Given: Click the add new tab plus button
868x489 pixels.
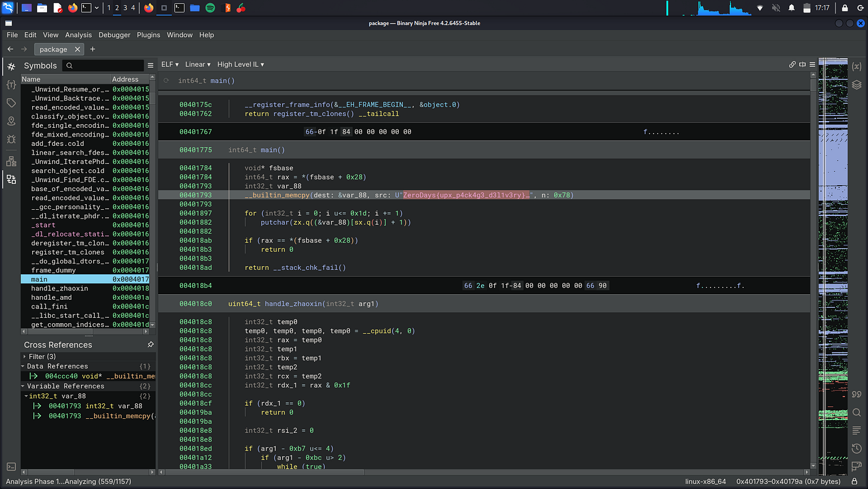Looking at the screenshot, I should pos(93,49).
